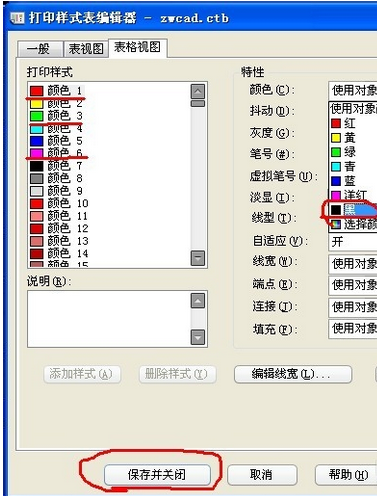Select 颜色 13 in the plot style list
Screen dimensions: 377x496
59,241
